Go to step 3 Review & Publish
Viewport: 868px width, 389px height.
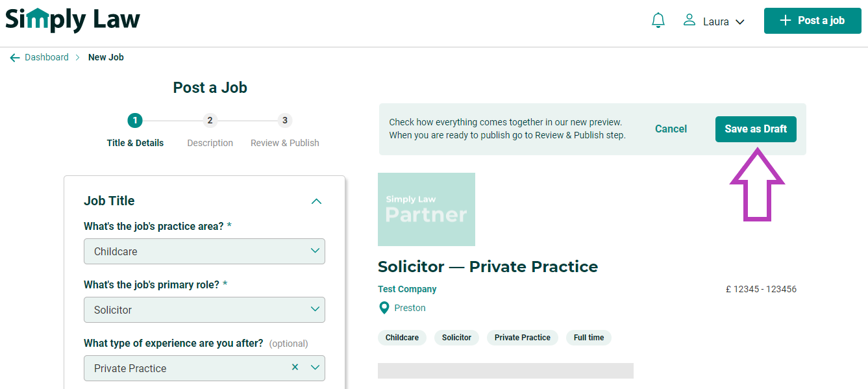tap(285, 131)
